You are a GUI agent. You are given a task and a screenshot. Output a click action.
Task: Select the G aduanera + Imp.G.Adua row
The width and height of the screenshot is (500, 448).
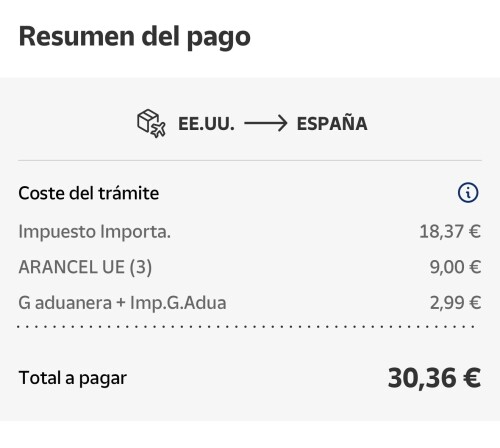(250, 303)
